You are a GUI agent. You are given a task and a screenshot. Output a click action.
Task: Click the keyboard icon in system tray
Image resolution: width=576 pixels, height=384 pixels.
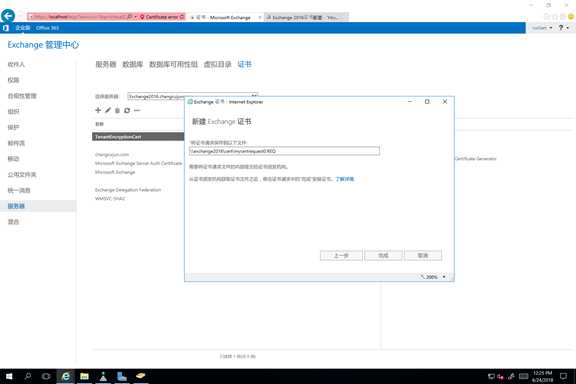[x=523, y=376]
